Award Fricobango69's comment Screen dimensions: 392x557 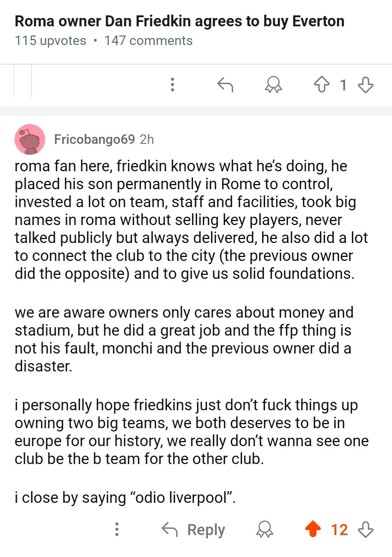[x=265, y=529]
